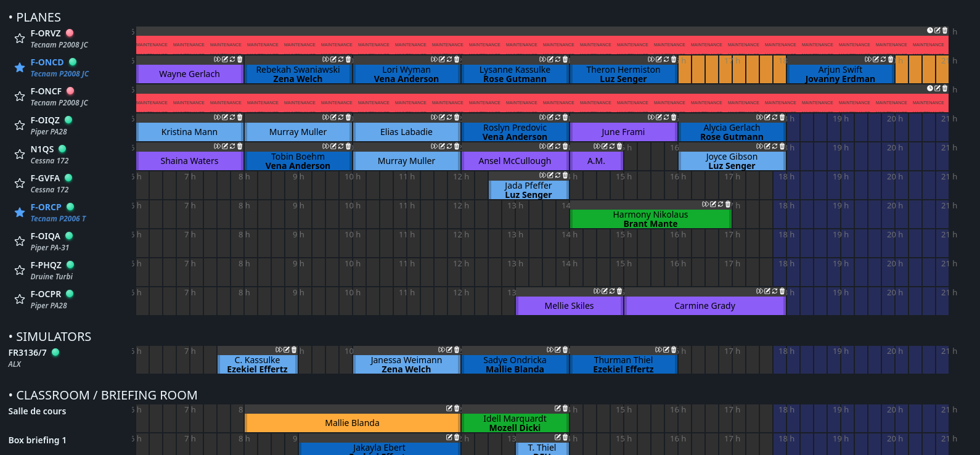Open the Box briefing 1 label
The image size is (980, 455).
pos(37,440)
